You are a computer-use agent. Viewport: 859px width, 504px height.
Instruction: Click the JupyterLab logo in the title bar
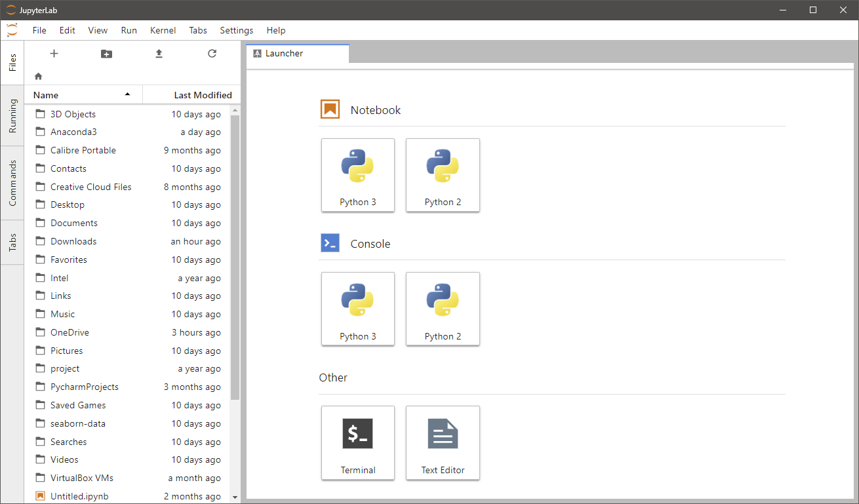point(10,10)
